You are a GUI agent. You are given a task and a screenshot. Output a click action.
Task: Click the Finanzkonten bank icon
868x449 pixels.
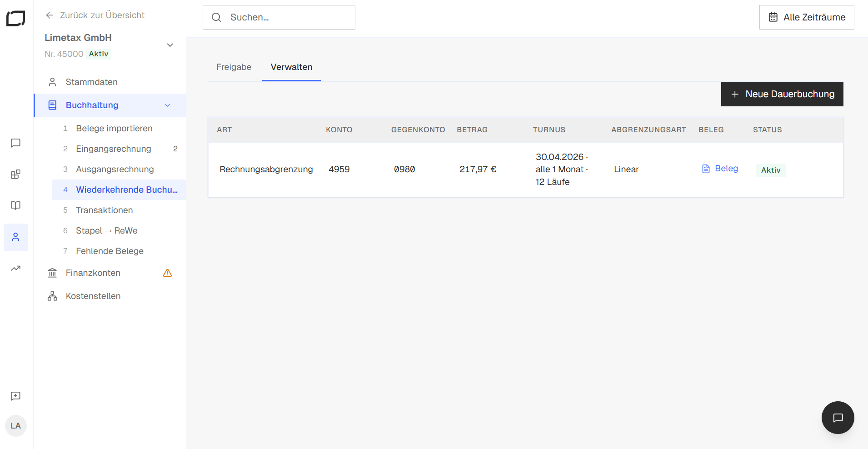pyautogui.click(x=53, y=273)
